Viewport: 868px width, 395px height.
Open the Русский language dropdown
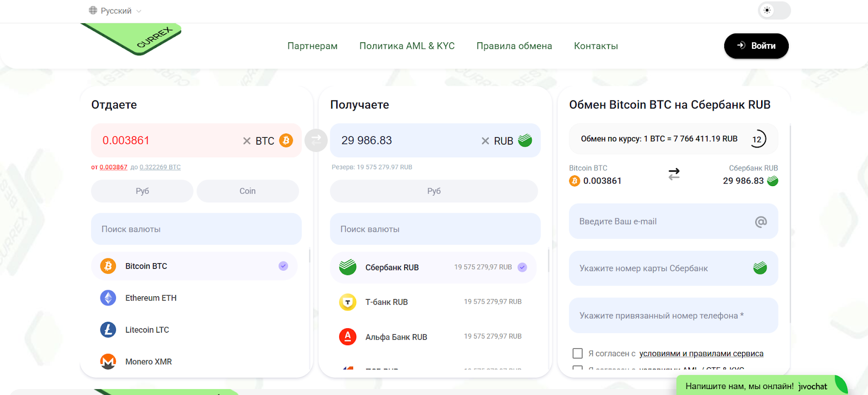click(x=115, y=11)
